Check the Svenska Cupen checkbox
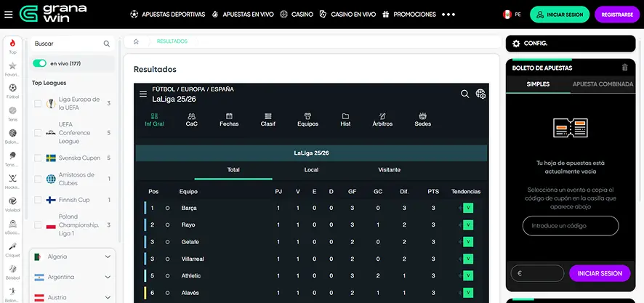Viewport: 644px width, 303px height. tap(38, 158)
